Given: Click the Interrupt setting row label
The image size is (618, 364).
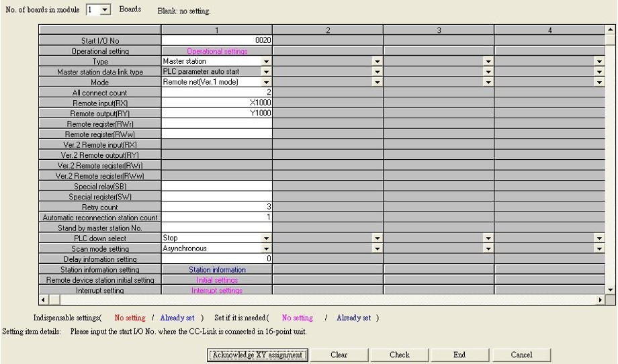Looking at the screenshot, I should 99,290.
